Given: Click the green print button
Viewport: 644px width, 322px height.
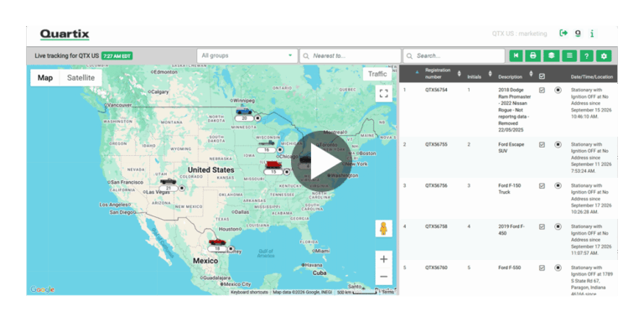Looking at the screenshot, I should click(x=533, y=56).
